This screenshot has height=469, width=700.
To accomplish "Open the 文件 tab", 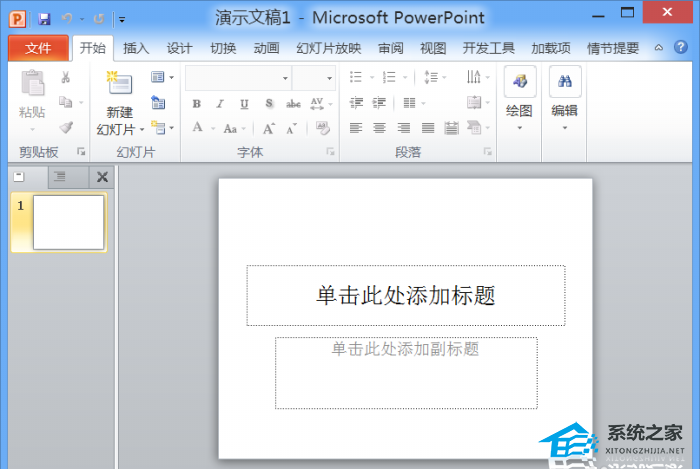I will [38, 48].
